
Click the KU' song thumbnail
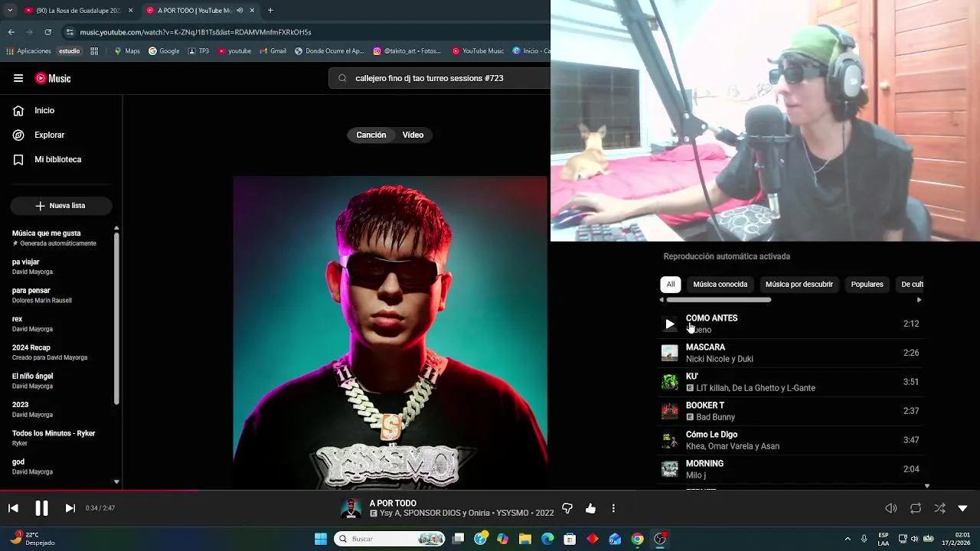(670, 382)
